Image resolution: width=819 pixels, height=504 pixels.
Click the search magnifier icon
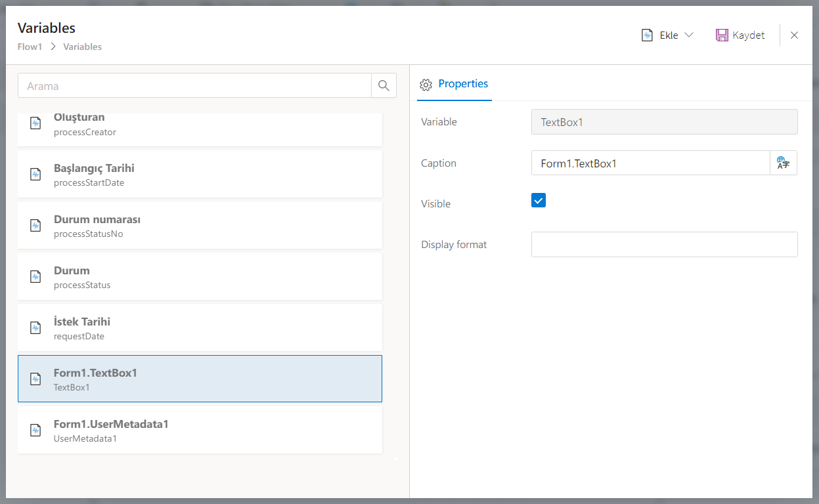pos(384,85)
